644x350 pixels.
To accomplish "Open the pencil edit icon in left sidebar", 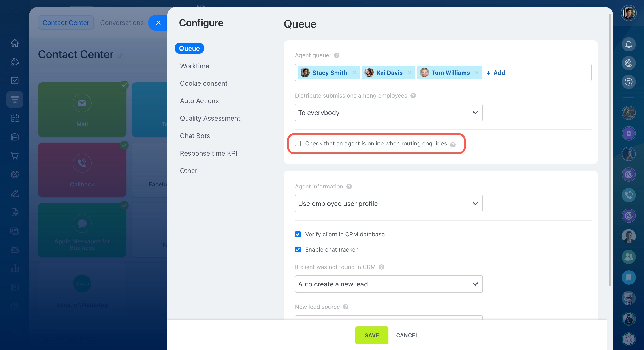I will 15,193.
